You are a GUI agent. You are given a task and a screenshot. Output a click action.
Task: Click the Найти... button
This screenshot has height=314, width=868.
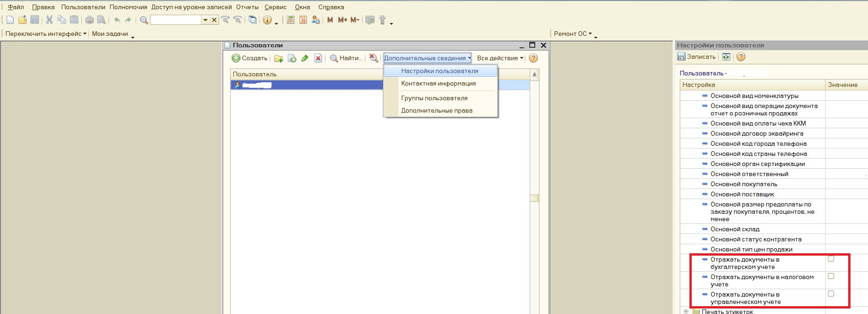point(347,58)
